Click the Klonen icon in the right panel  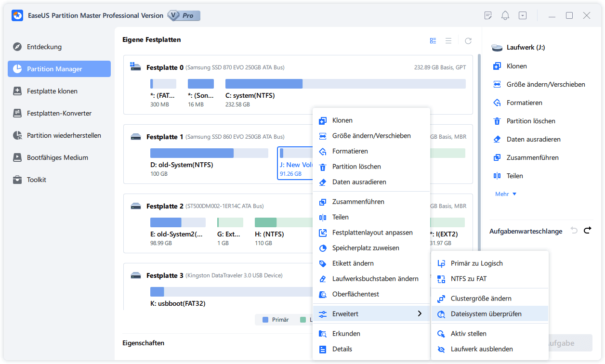pos(497,66)
